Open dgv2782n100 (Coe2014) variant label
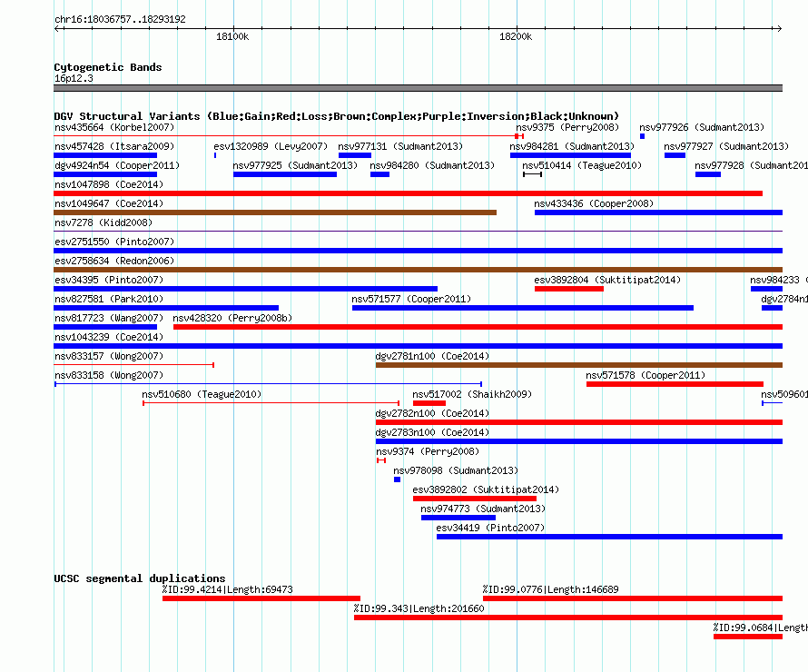This screenshot has height=672, width=808. (x=432, y=413)
